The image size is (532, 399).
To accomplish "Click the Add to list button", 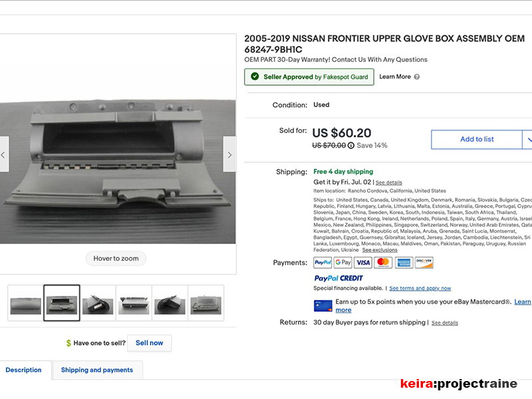I will pos(477,140).
